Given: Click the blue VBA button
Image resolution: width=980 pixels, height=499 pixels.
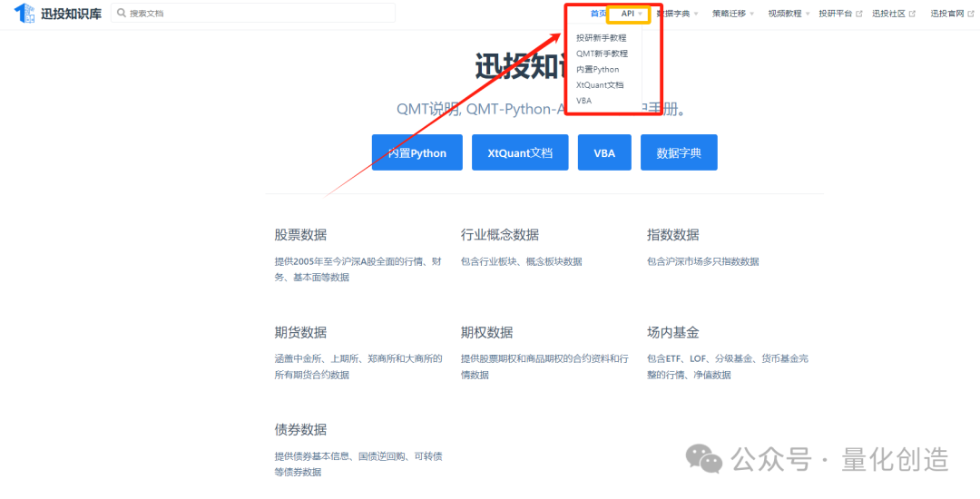Looking at the screenshot, I should 604,152.
